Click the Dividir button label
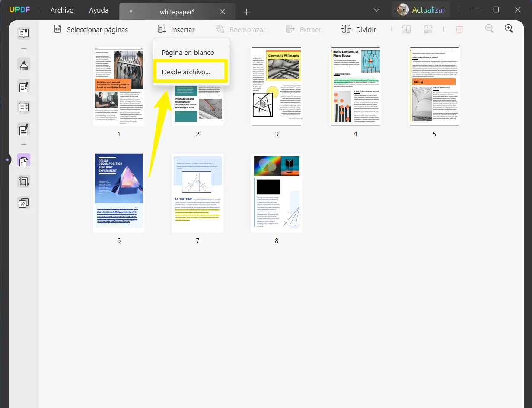This screenshot has height=408, width=532. pos(366,29)
